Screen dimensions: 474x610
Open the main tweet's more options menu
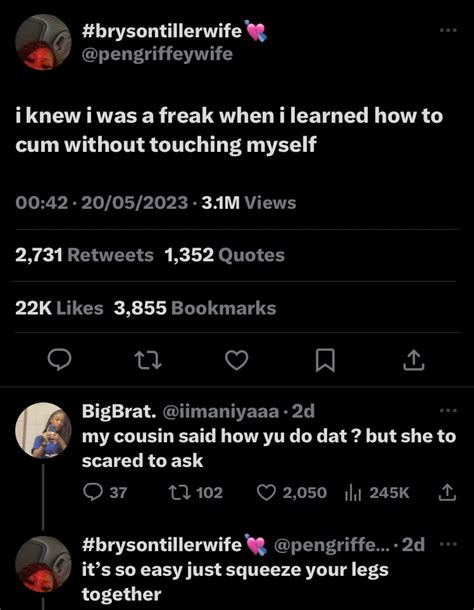tap(448, 30)
